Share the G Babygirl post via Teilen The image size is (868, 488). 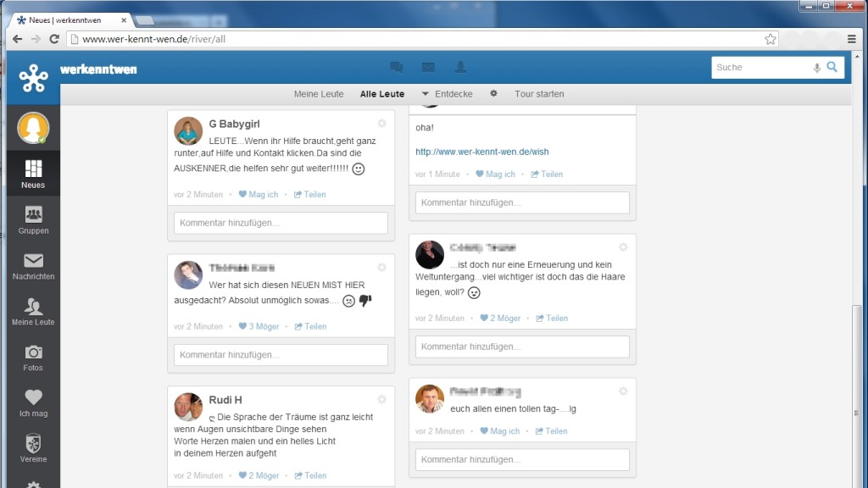coord(310,194)
